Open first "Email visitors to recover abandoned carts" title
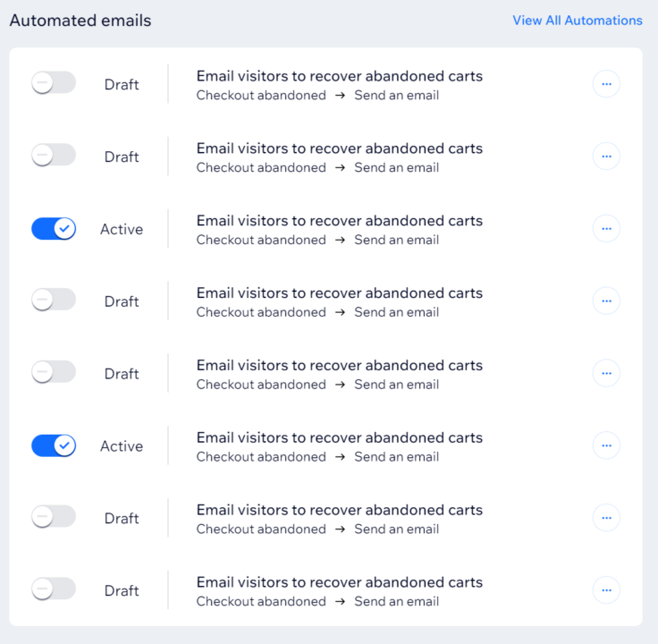This screenshot has width=658, height=644. coord(339,76)
